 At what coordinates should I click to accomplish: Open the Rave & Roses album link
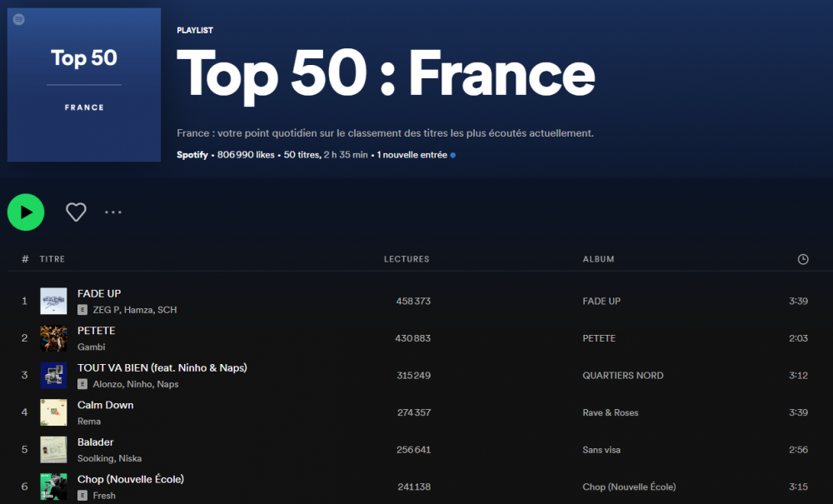[611, 412]
